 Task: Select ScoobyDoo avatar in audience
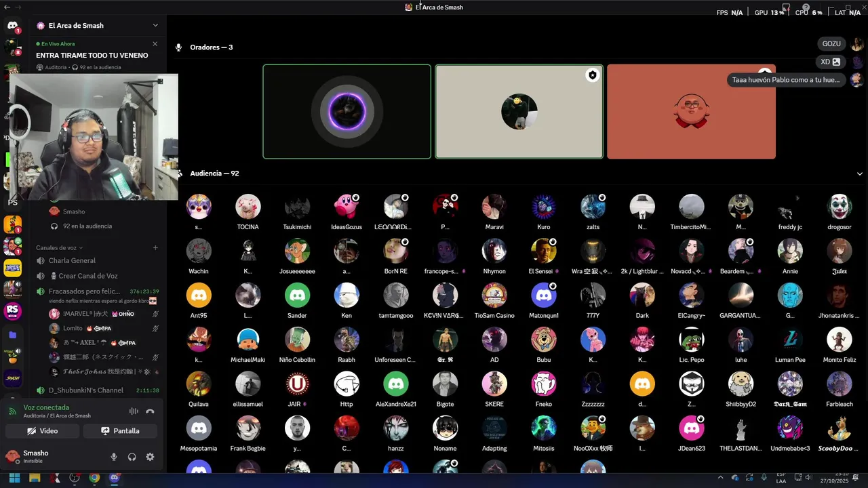pos(839,428)
